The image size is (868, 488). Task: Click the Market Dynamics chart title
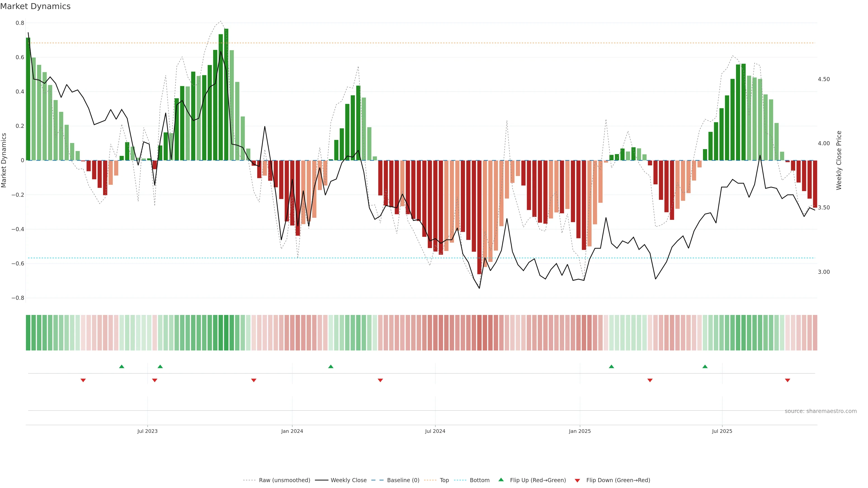pos(35,6)
